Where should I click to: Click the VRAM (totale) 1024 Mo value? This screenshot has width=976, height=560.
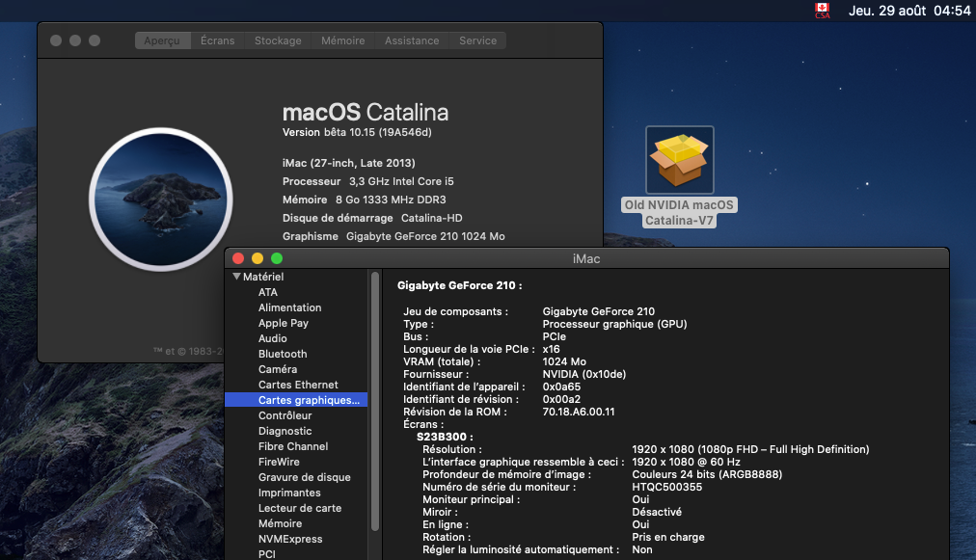coord(564,361)
